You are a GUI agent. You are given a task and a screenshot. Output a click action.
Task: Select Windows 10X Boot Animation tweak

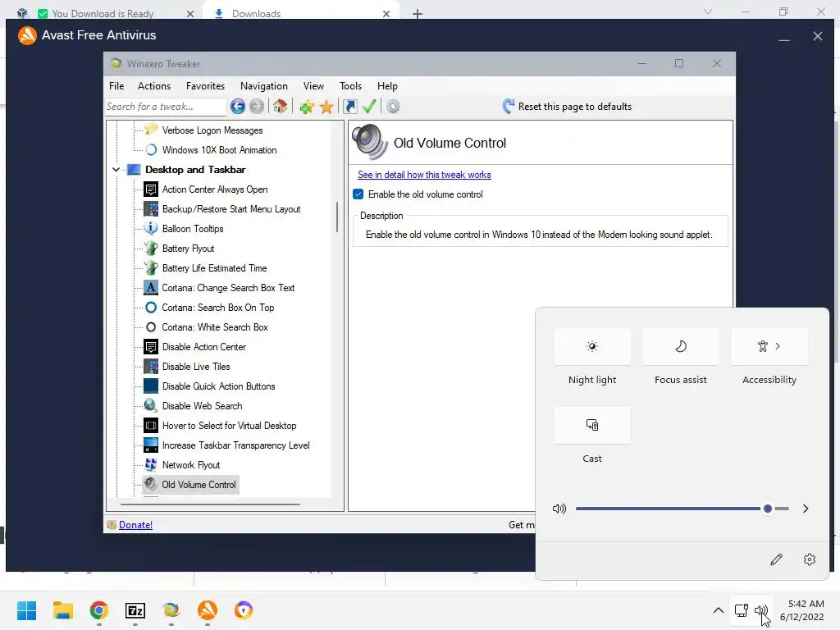(219, 150)
